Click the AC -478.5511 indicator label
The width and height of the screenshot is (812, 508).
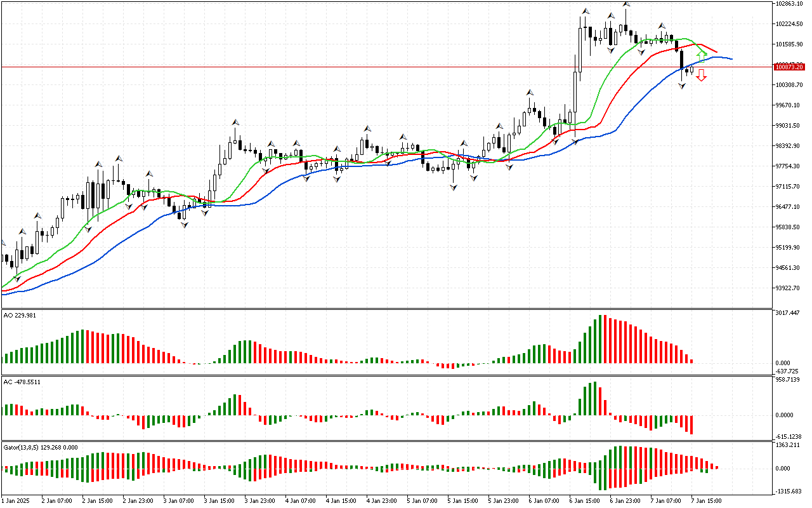click(x=22, y=382)
